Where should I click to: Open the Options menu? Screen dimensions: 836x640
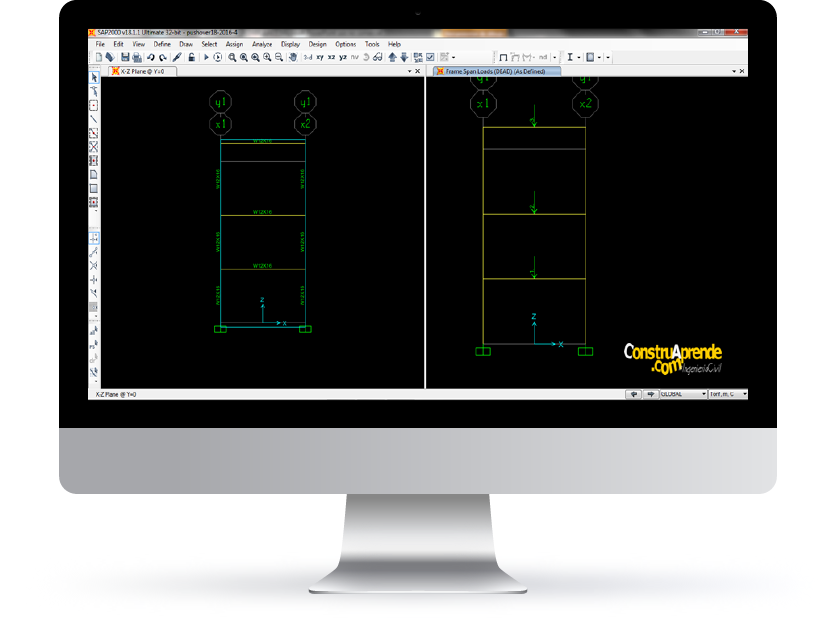pos(345,44)
